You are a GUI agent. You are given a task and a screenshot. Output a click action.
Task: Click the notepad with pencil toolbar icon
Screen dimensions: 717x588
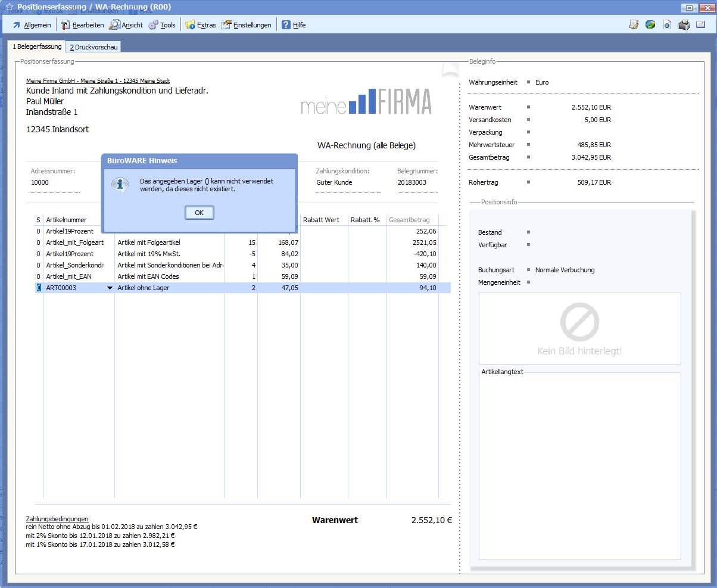pyautogui.click(x=634, y=25)
